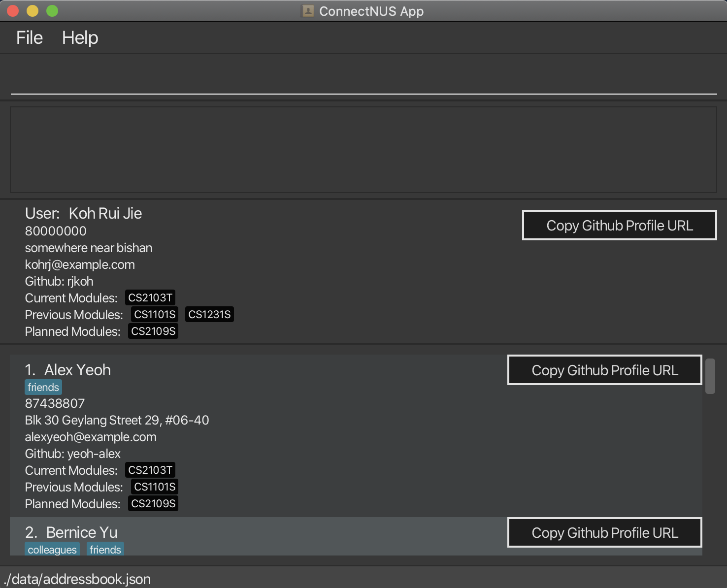Viewport: 727px width, 588px height.
Task: Click the CS1231S module tag
Action: pos(209,315)
